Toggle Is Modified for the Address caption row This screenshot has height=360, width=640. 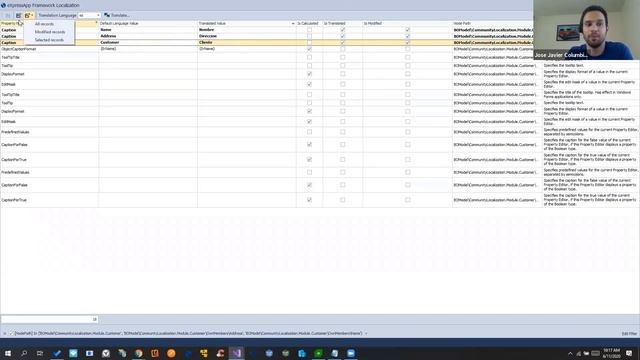[407, 36]
